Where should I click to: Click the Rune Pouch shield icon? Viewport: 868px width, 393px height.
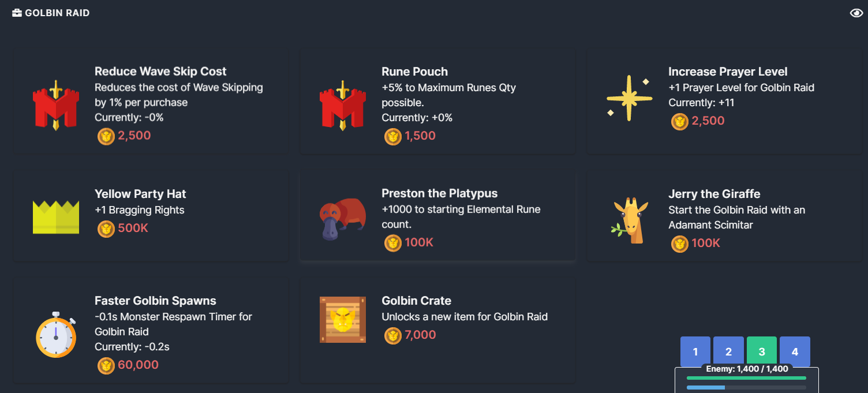tap(343, 104)
